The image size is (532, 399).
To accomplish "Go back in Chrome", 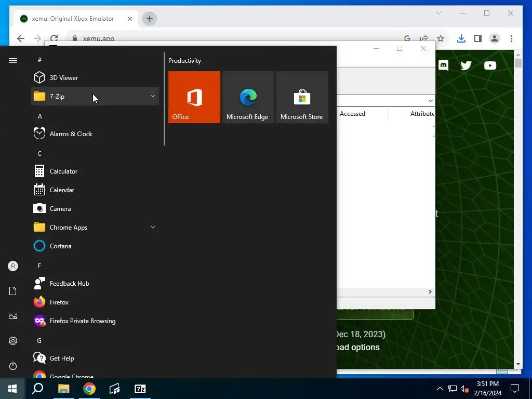I will click(21, 38).
